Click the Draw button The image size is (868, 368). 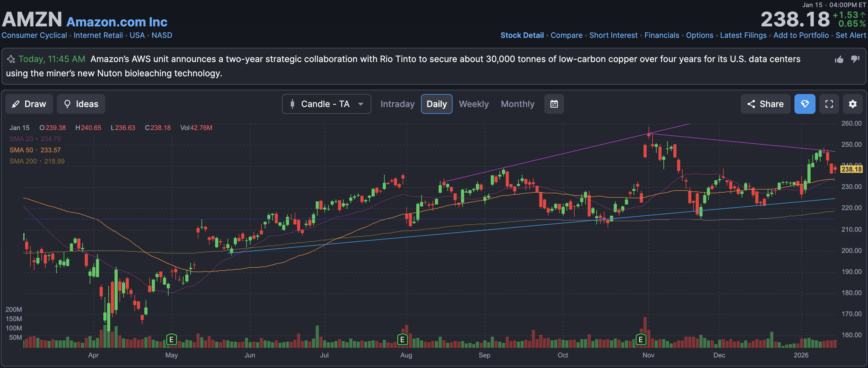(x=29, y=104)
